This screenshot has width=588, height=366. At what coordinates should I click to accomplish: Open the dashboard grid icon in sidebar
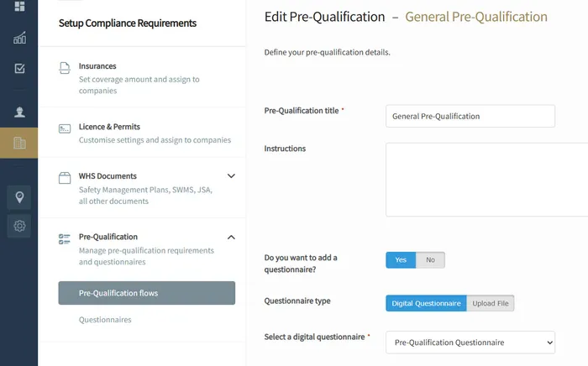pyautogui.click(x=19, y=7)
